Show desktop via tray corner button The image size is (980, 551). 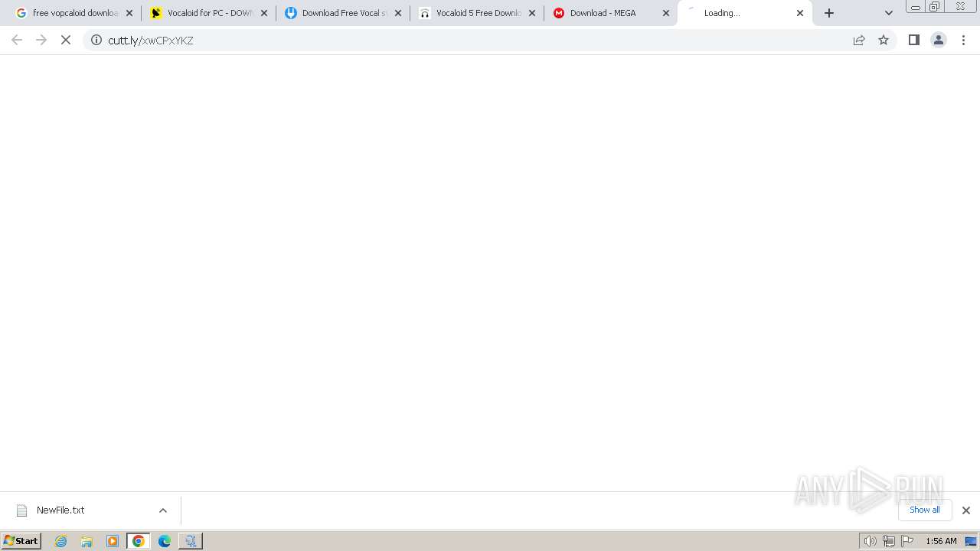pyautogui.click(x=972, y=541)
